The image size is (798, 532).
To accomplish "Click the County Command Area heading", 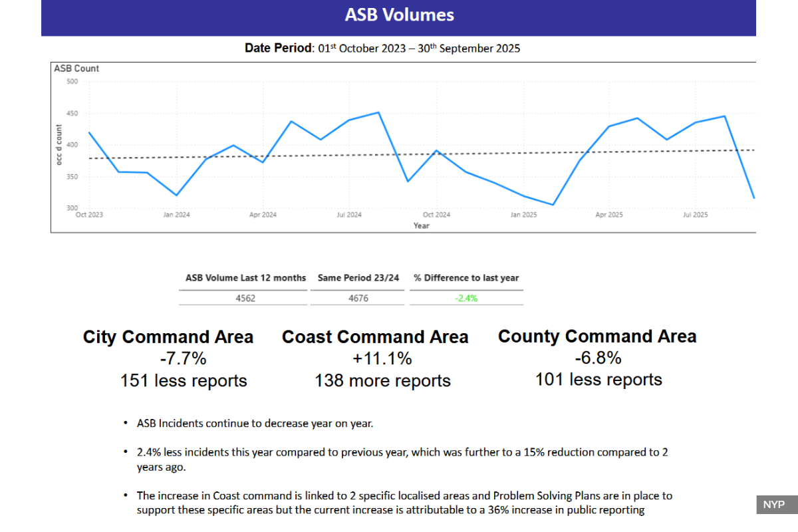I will tap(597, 336).
